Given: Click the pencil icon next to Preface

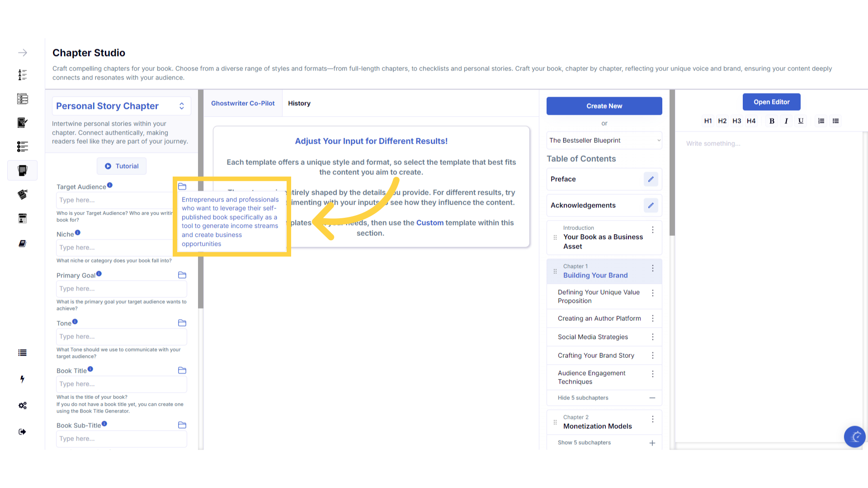Looking at the screenshot, I should click(x=651, y=179).
